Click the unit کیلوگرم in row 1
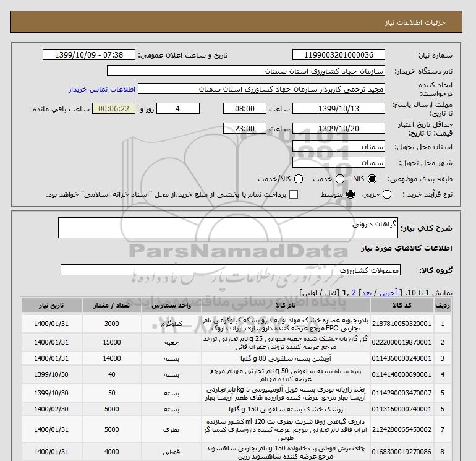The height and width of the screenshot is (461, 476). 171,324
